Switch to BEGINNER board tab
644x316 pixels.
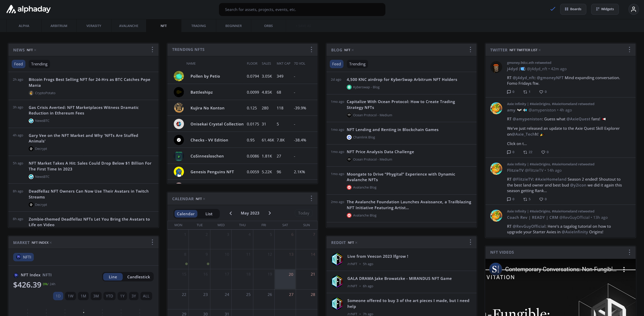tap(233, 26)
